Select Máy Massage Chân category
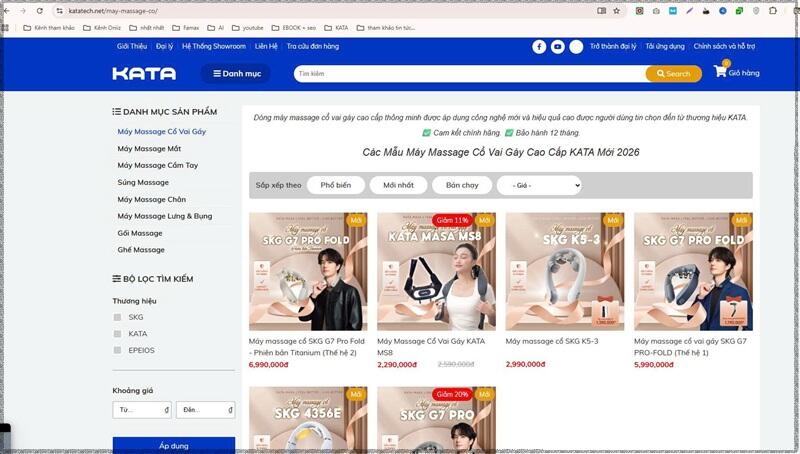 (152, 199)
